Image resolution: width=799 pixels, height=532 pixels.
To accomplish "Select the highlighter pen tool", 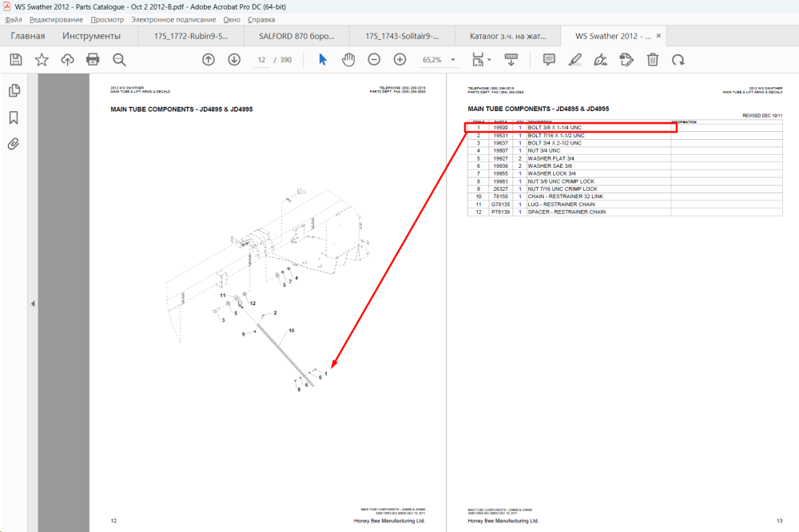I will (574, 60).
